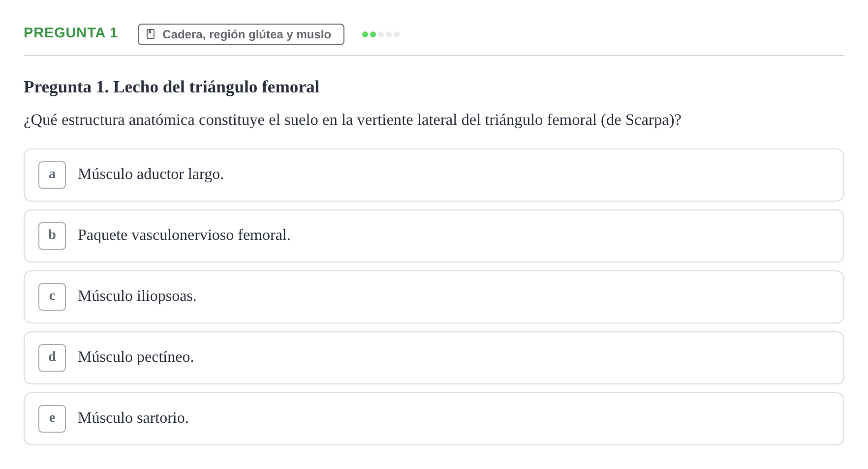Choose answer Músculo aductor largo

[434, 175]
